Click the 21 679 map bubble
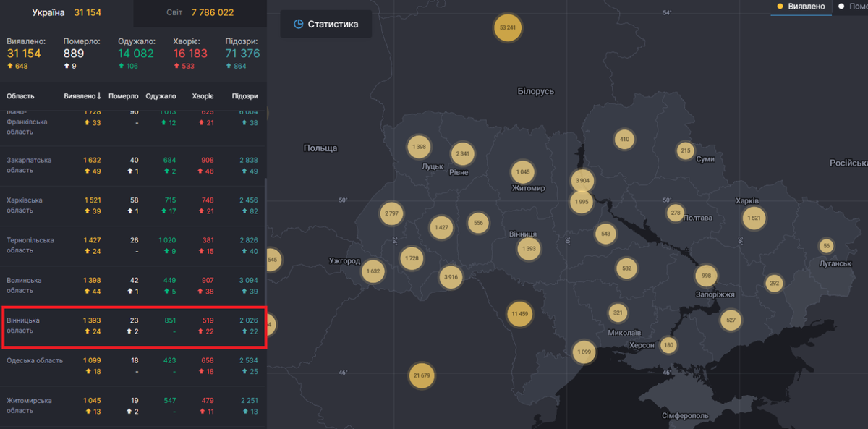868x429 pixels. tap(422, 375)
